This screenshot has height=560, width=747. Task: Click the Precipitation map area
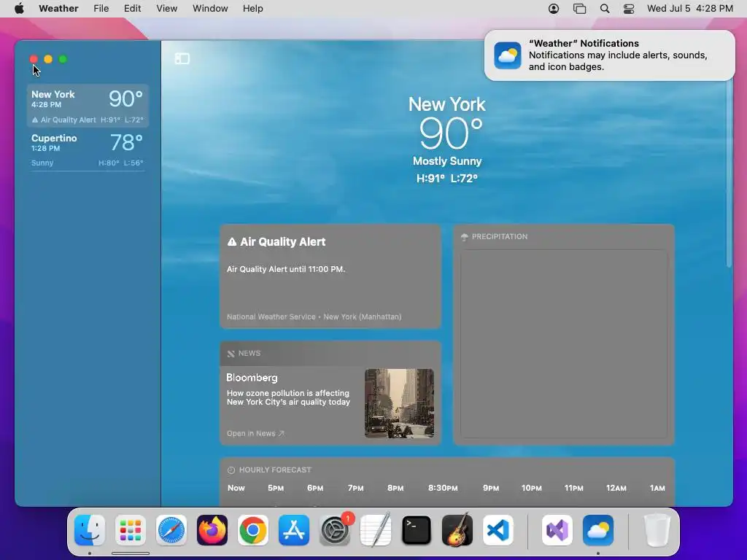pyautogui.click(x=564, y=344)
